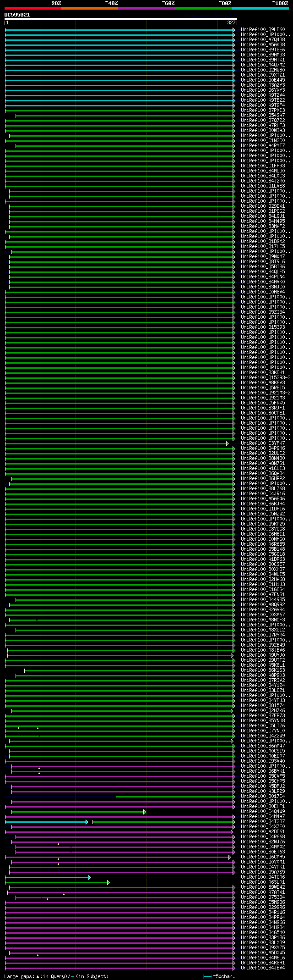Click label UniRef100_Q6YXY3

[263, 90]
